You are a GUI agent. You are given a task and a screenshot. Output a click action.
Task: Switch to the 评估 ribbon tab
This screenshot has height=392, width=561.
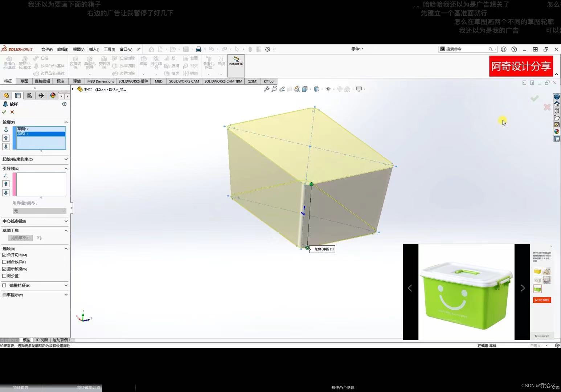click(77, 81)
